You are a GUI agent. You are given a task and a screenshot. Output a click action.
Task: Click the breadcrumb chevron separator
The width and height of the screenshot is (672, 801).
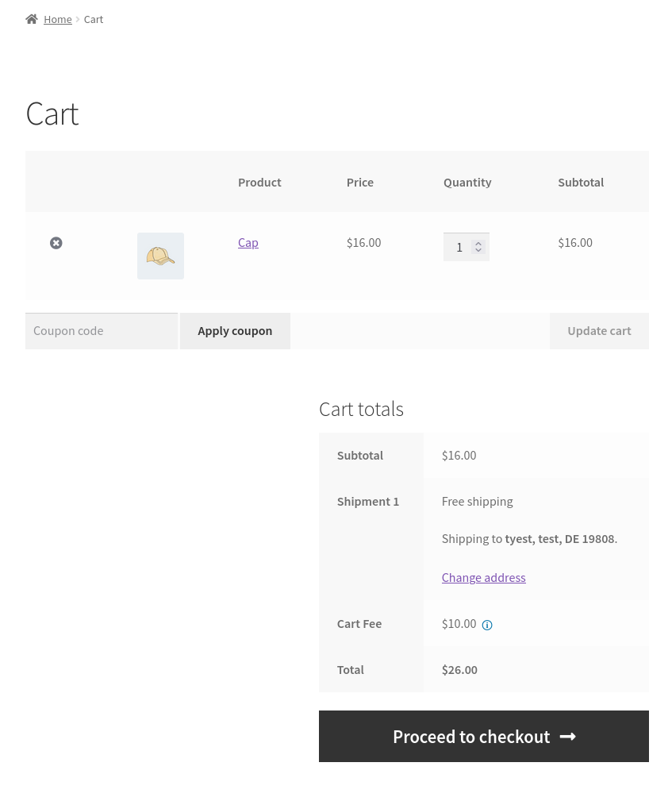click(x=78, y=19)
